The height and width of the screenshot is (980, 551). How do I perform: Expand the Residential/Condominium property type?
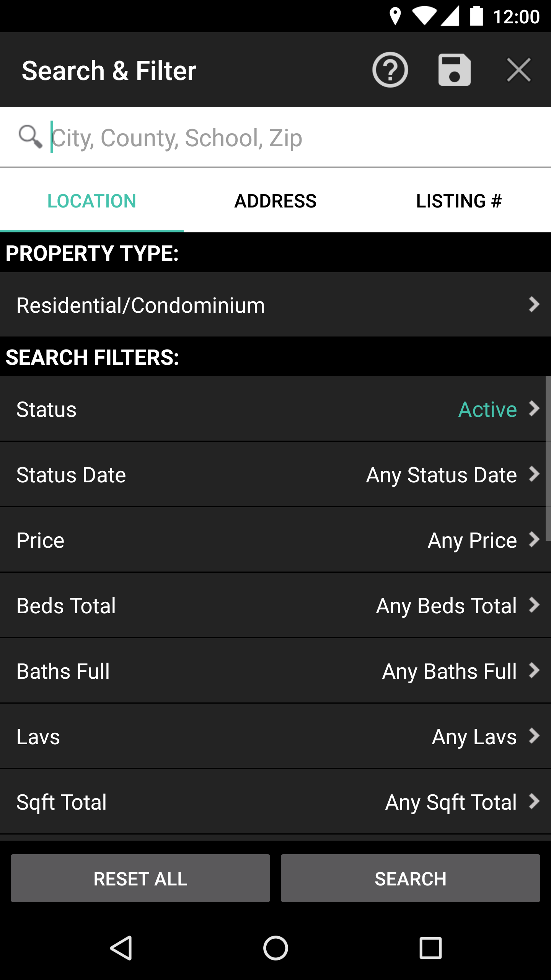tap(275, 305)
